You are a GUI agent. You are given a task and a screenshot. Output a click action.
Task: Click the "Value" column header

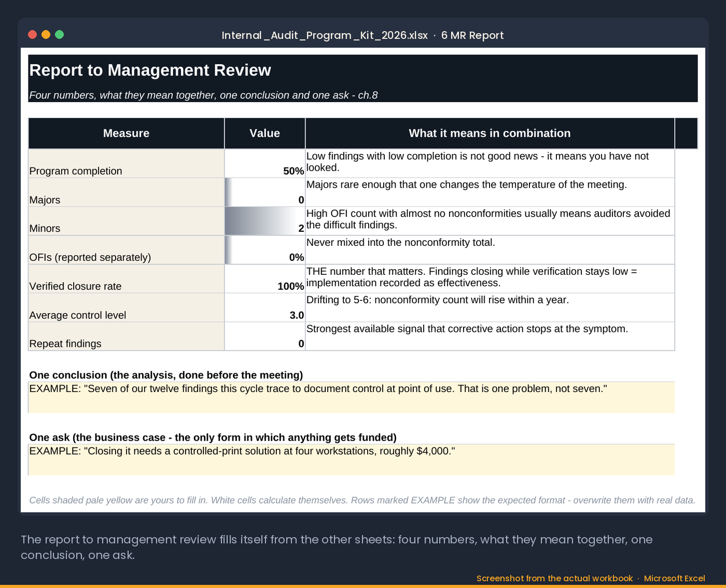(264, 133)
